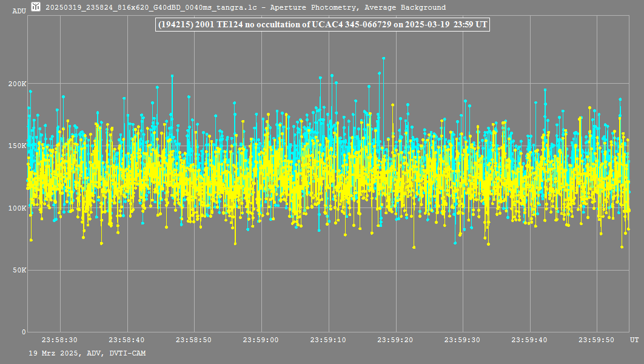This screenshot has height=364, width=644.
Task: Click the UT label at x-axis end
Action: click(634, 339)
